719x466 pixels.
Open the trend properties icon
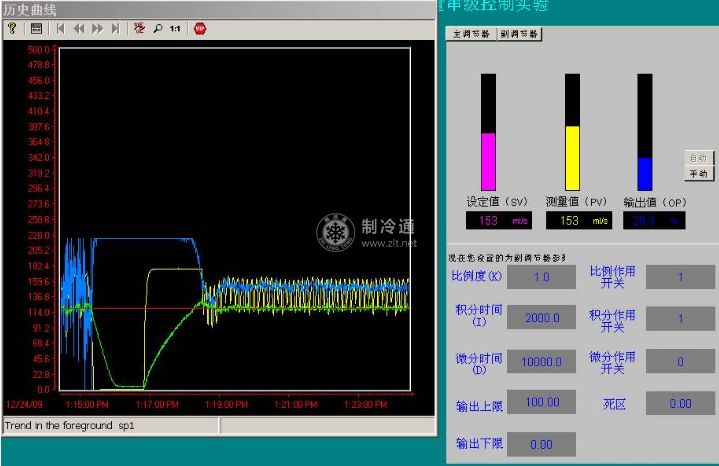36,29
